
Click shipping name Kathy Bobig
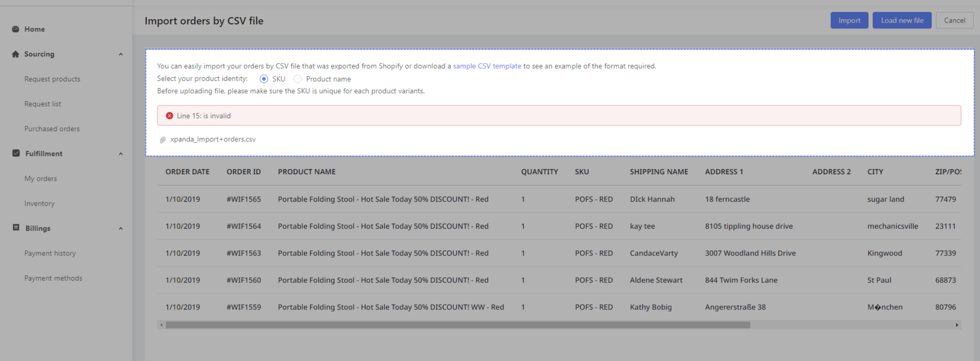pyautogui.click(x=651, y=307)
